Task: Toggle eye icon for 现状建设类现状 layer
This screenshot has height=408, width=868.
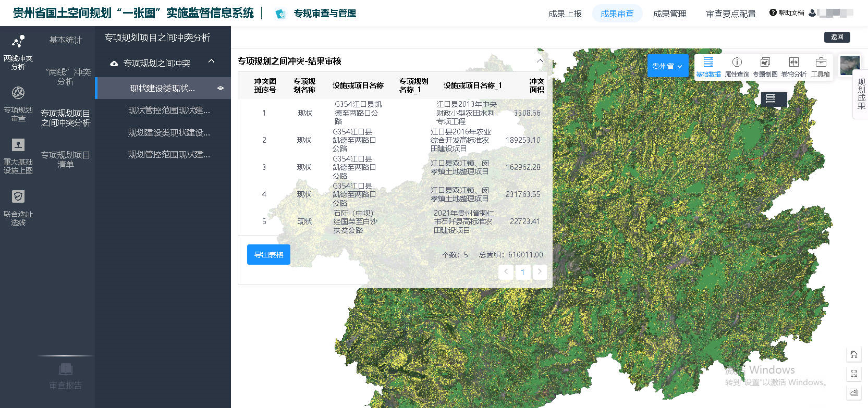Action: (x=221, y=88)
